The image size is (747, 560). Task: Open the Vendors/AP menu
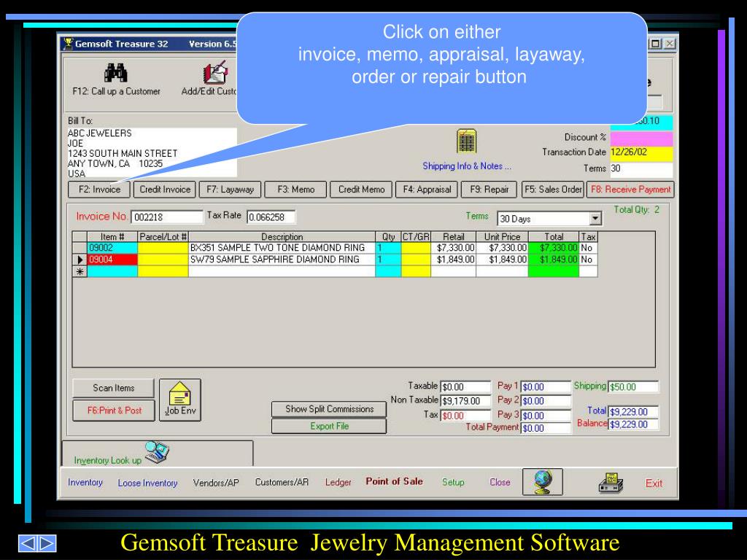coord(216,483)
